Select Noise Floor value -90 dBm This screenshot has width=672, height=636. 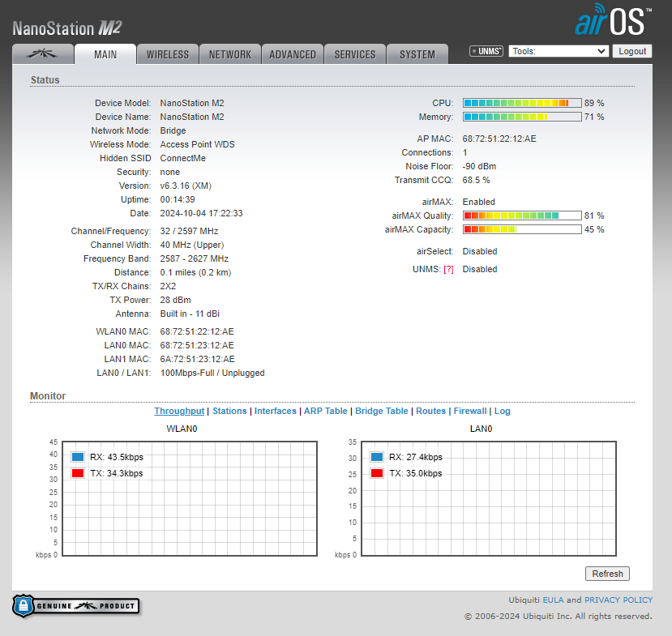click(479, 166)
